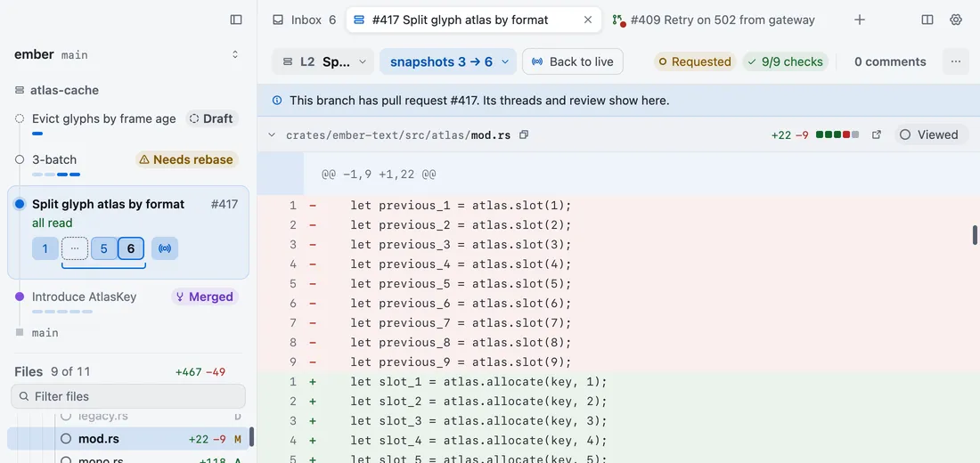The image size is (980, 463).
Task: Open mod.rs in external view icon
Action: pyautogui.click(x=877, y=134)
